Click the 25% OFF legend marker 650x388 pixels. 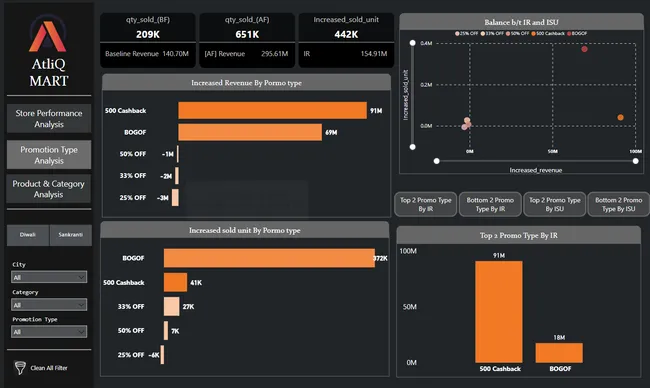pos(457,34)
